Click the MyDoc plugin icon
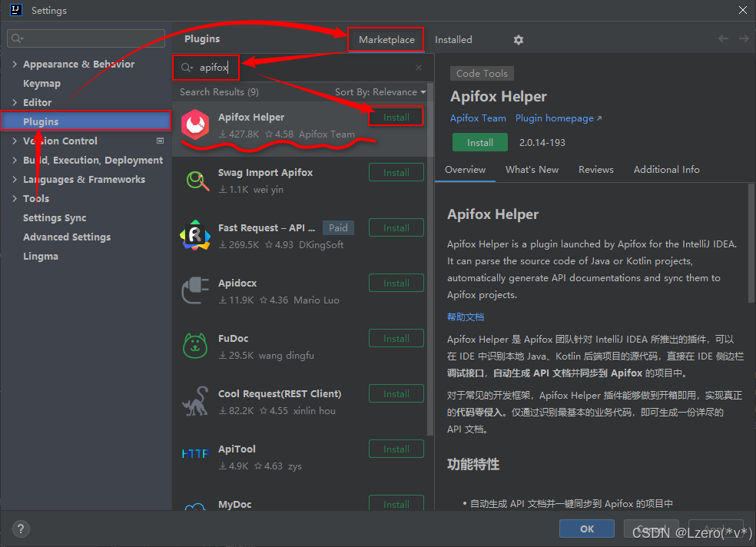This screenshot has width=756, height=547. pos(194,507)
